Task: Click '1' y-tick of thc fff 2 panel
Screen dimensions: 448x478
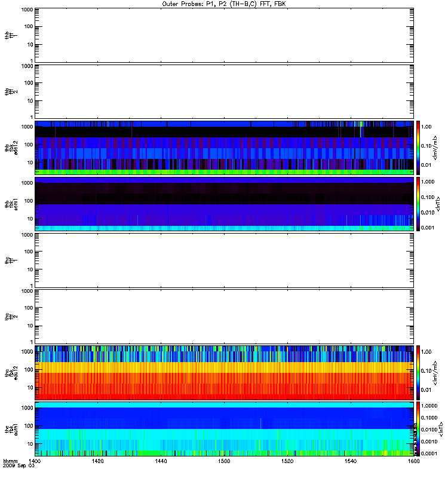Action: pos(32,342)
